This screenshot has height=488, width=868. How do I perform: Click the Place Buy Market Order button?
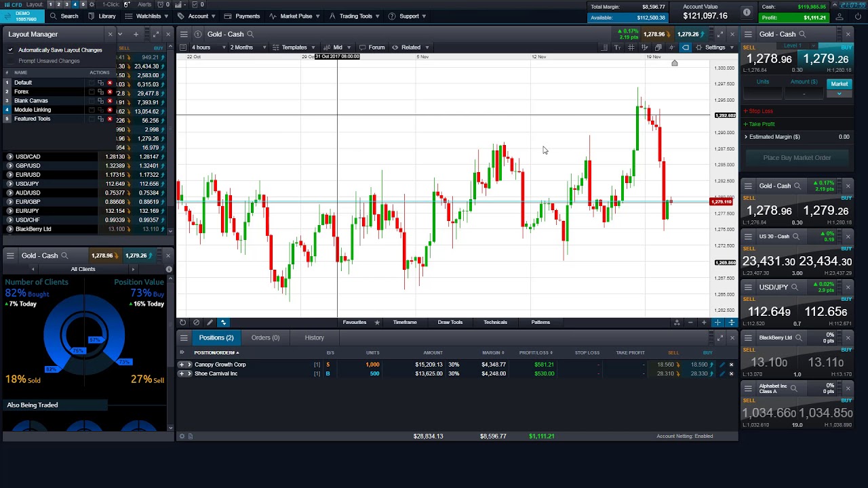click(797, 158)
